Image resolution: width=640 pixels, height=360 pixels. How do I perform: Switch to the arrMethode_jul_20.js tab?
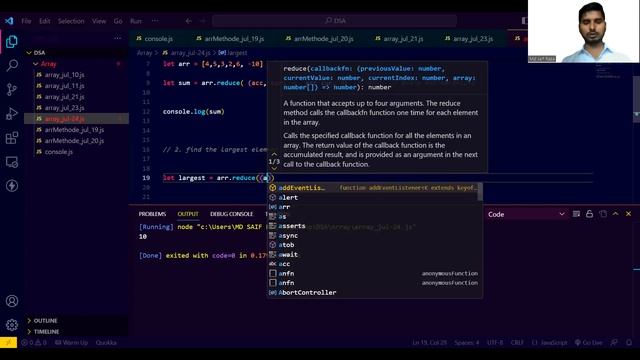click(x=320, y=39)
